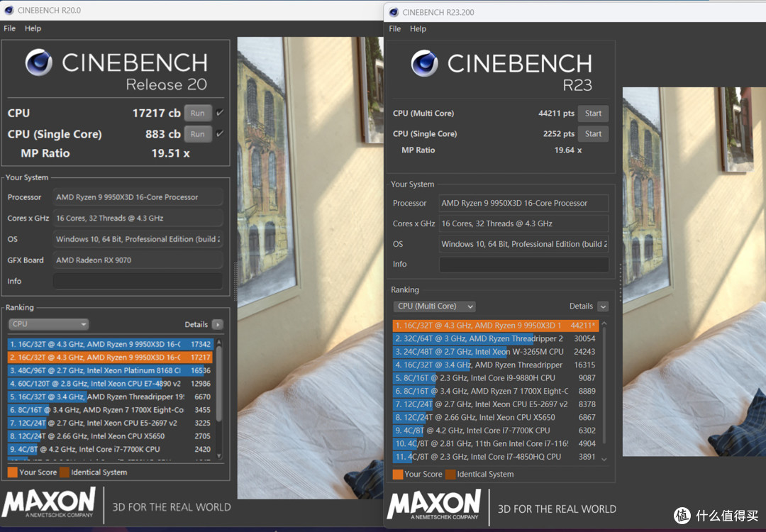This screenshot has width=766, height=532.
Task: Run the CPU (Single Core) test in R20
Action: point(198,134)
